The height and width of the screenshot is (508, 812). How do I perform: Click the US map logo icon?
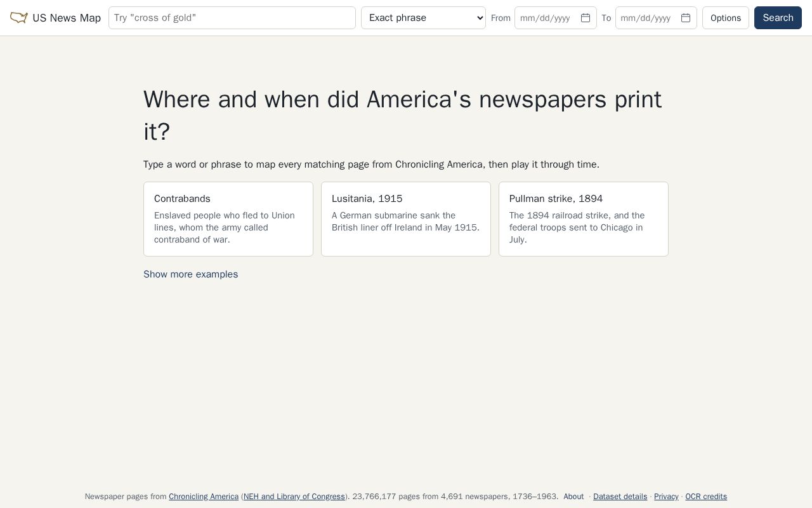pos(18,18)
